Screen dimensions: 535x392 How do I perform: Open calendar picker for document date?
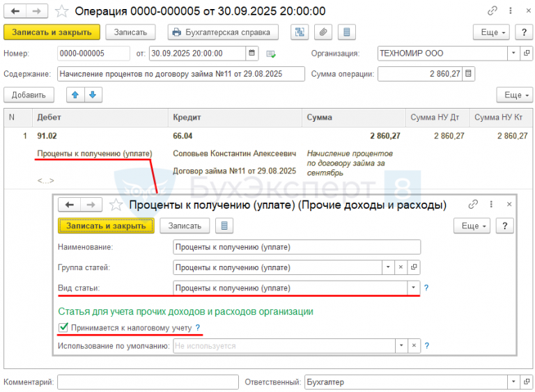point(251,53)
